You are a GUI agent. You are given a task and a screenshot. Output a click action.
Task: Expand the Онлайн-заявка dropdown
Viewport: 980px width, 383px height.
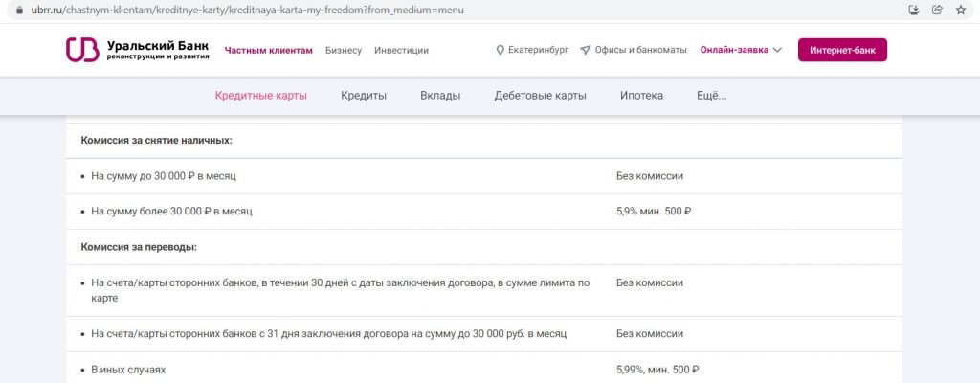pyautogui.click(x=734, y=50)
